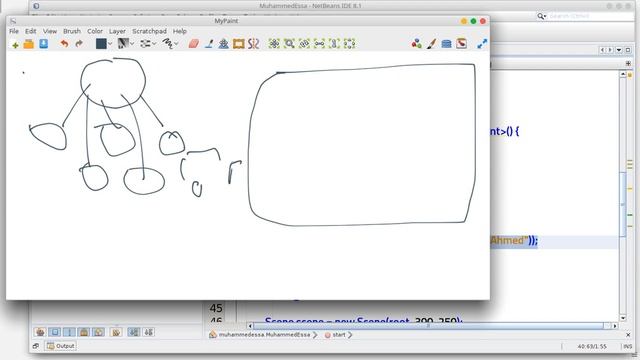Viewport: 640px width, 360px height.
Task: Select the orange Frame tool icon
Action: tap(238, 44)
